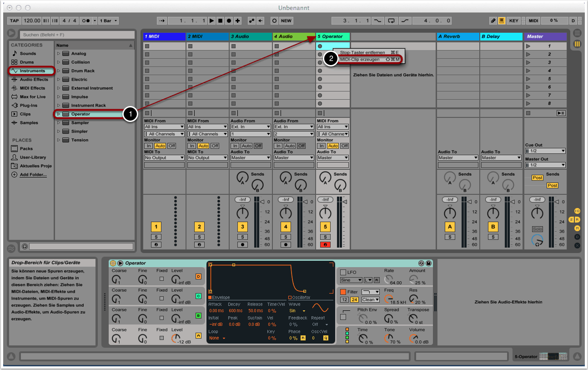This screenshot has height=370, width=588.
Task: Click the Play button in transport bar
Action: pos(211,21)
